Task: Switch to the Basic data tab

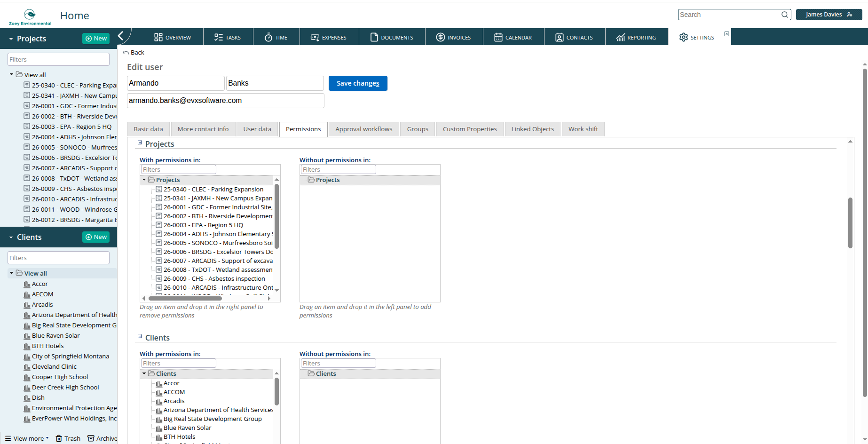Action: [148, 129]
